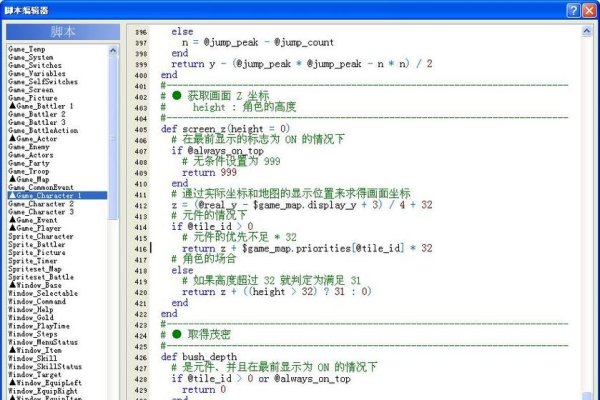Select Spriteset_Battle script
Screen dimensions: 600x400
coord(41,277)
